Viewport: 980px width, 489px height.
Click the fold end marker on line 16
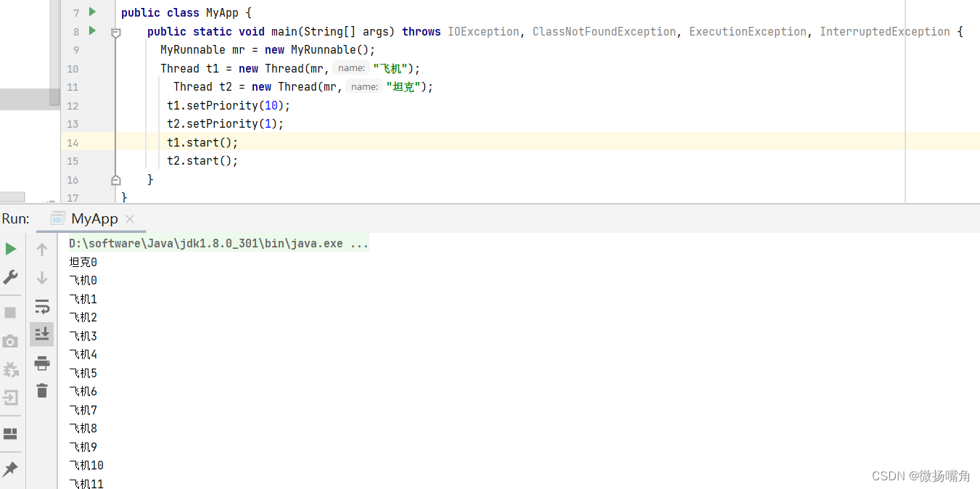[x=115, y=180]
